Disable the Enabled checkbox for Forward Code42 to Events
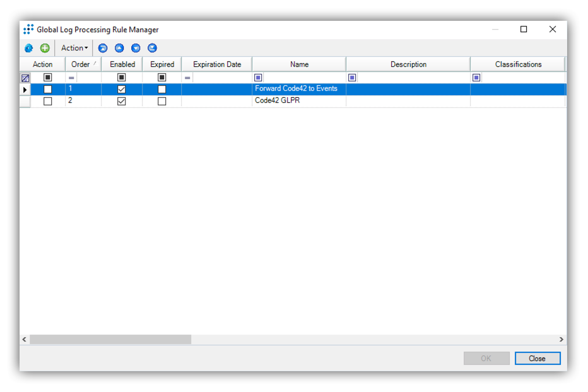The image size is (588, 392). [122, 89]
